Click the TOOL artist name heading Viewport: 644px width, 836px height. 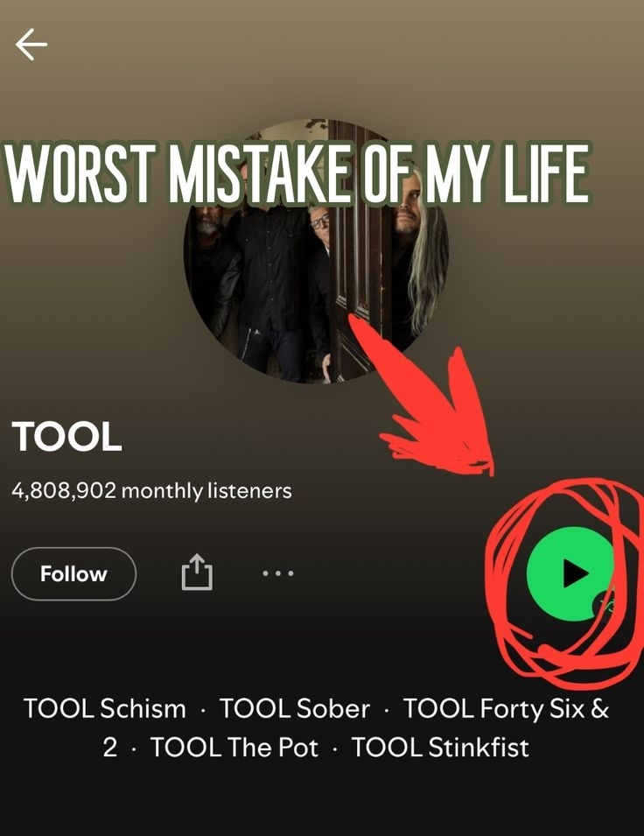[x=66, y=437]
